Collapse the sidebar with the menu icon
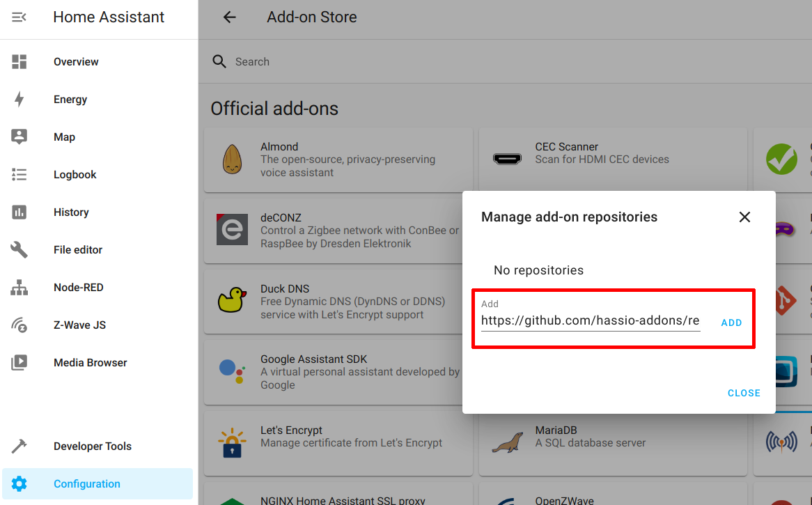Image resolution: width=812 pixels, height=505 pixels. pyautogui.click(x=19, y=17)
